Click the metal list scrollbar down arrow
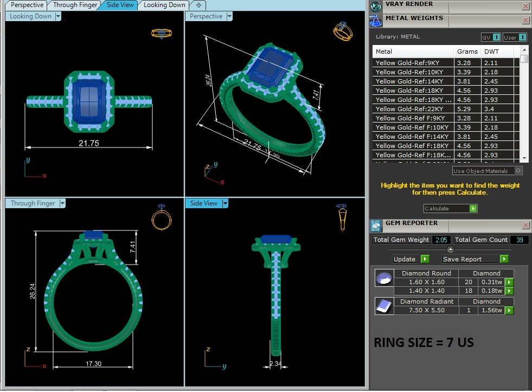Viewport: 532px width, 392px height. (524, 158)
